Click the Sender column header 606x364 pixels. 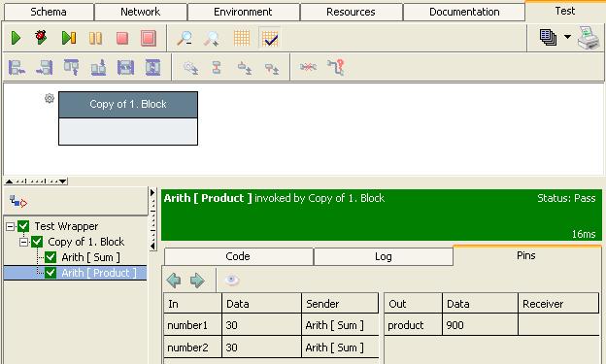(x=340, y=304)
